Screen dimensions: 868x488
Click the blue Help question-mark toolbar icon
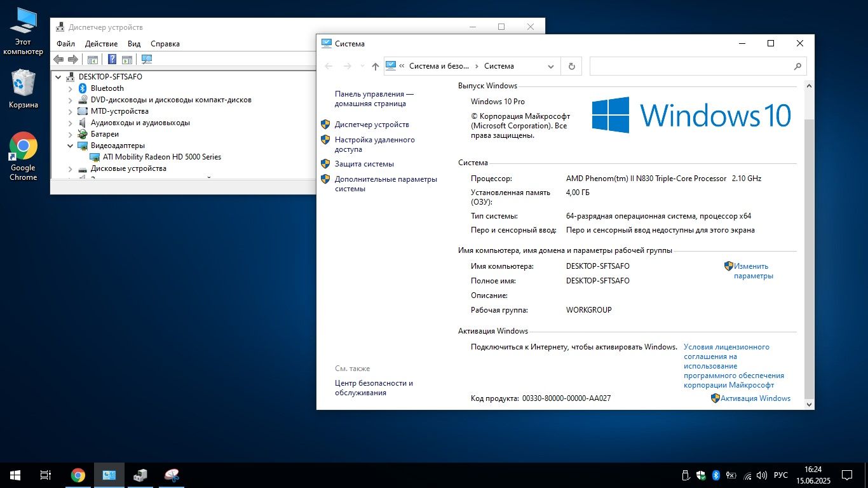click(112, 59)
